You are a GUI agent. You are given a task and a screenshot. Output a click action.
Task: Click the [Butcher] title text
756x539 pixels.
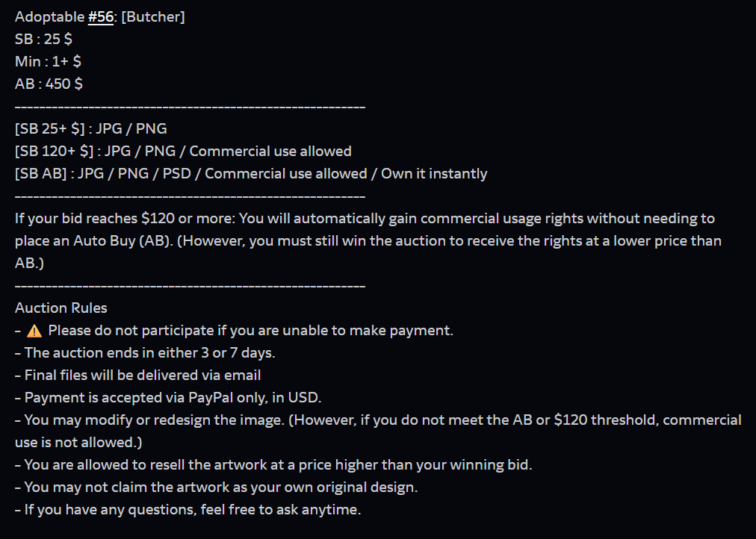click(x=153, y=17)
